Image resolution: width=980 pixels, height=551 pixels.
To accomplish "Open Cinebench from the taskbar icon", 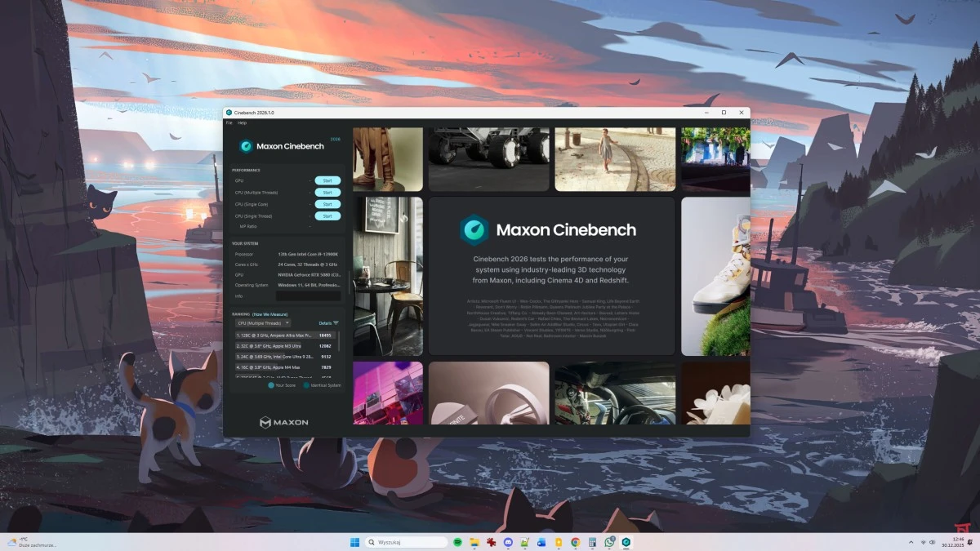I will [x=626, y=542].
